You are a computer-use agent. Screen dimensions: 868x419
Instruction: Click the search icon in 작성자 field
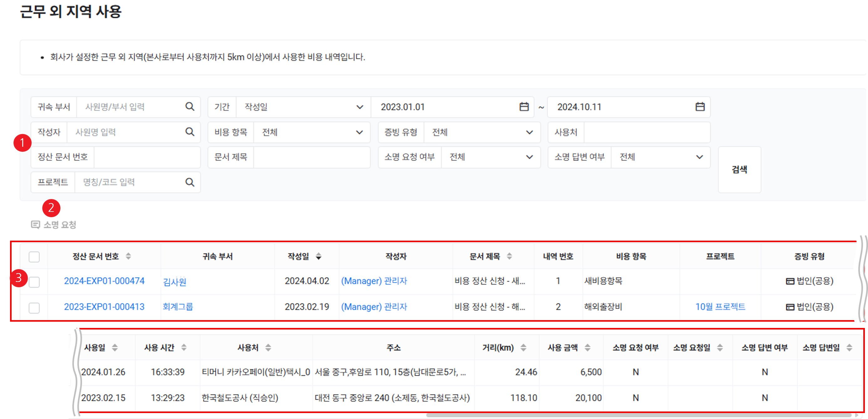click(190, 132)
